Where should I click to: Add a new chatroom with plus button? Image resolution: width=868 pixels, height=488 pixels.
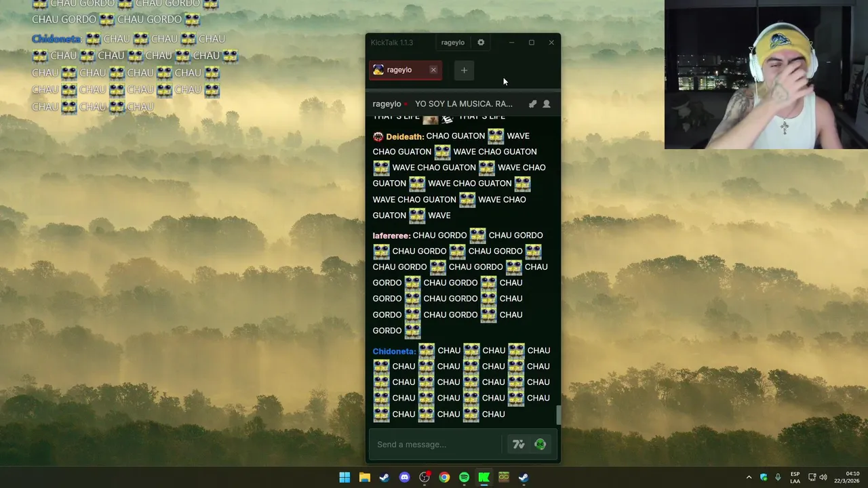[464, 70]
